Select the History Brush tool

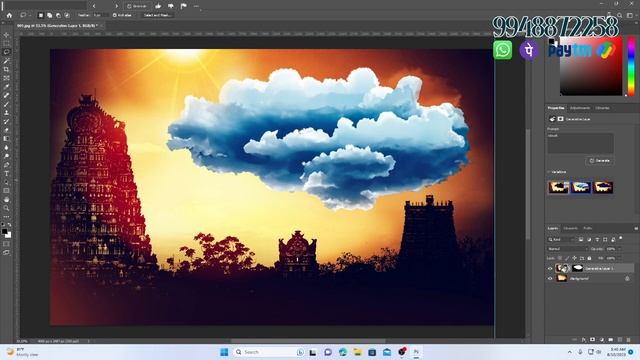6,122
